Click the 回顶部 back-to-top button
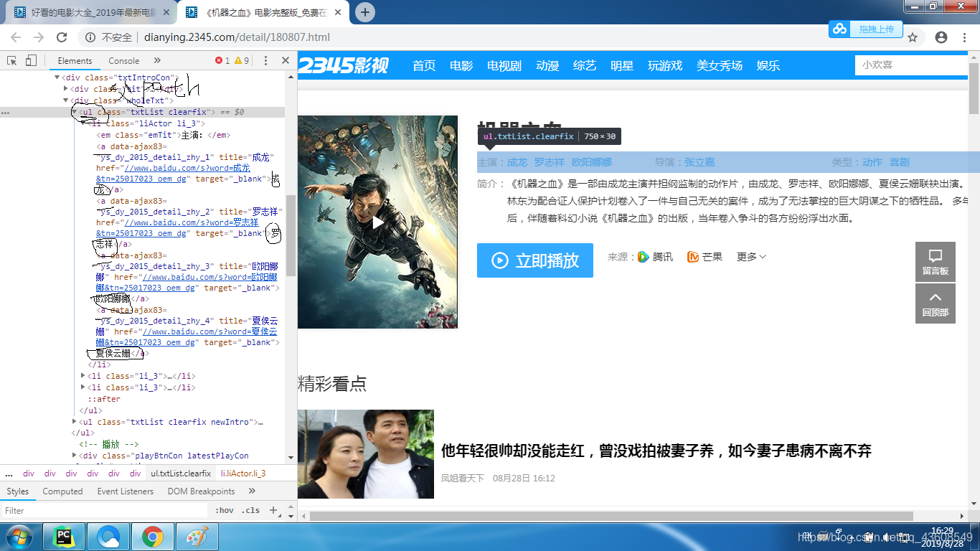The image size is (980, 551). (x=936, y=303)
